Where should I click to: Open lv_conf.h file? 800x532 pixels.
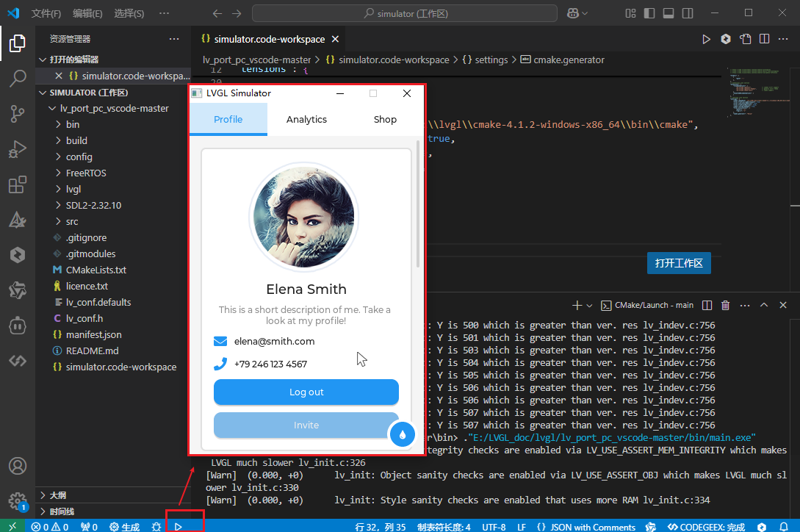(84, 319)
